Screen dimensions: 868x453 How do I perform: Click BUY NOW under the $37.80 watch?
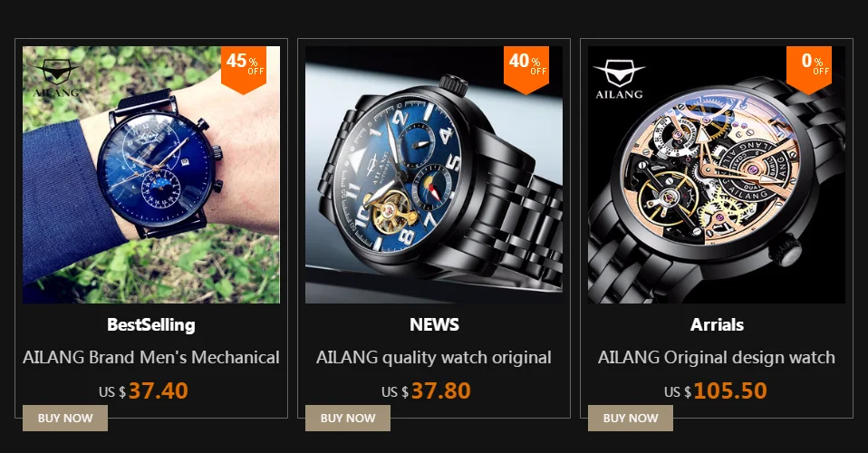pyautogui.click(x=348, y=418)
